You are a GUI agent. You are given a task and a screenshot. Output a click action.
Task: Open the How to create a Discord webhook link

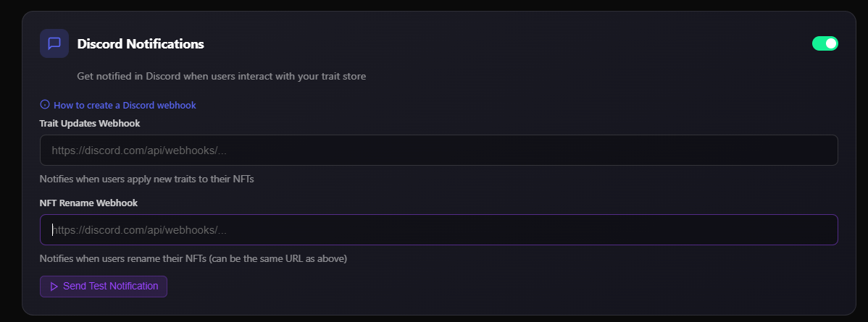tap(125, 105)
